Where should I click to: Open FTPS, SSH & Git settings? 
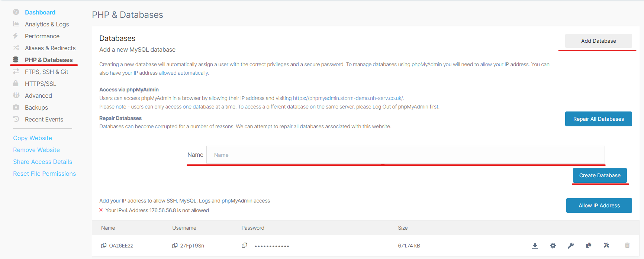pyautogui.click(x=46, y=72)
